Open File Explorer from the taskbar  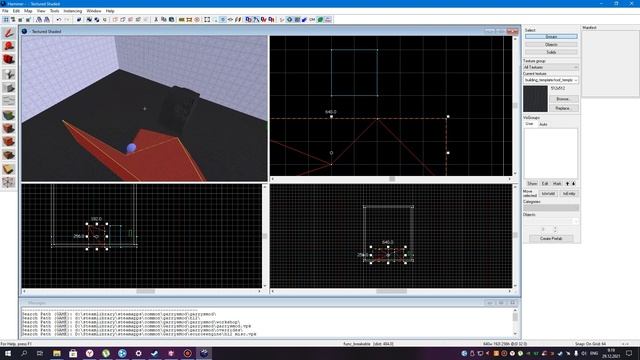pos(57,353)
